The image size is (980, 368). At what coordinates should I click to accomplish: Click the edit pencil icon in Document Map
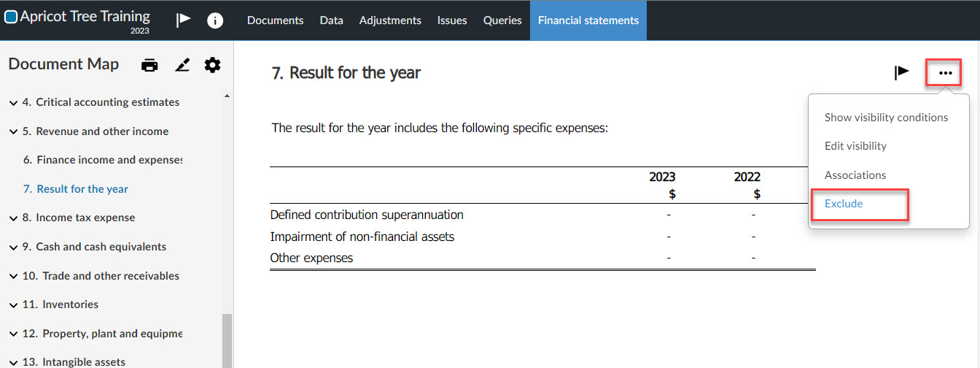182,65
